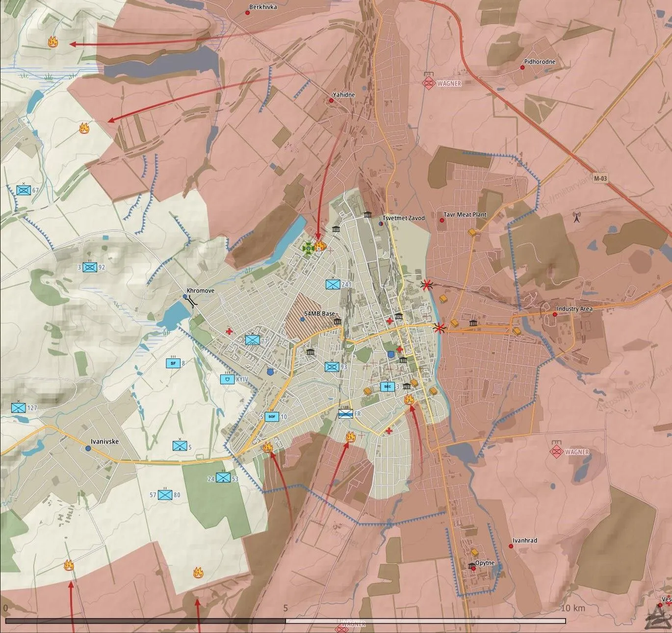Select the Yahidne label

[x=344, y=95]
